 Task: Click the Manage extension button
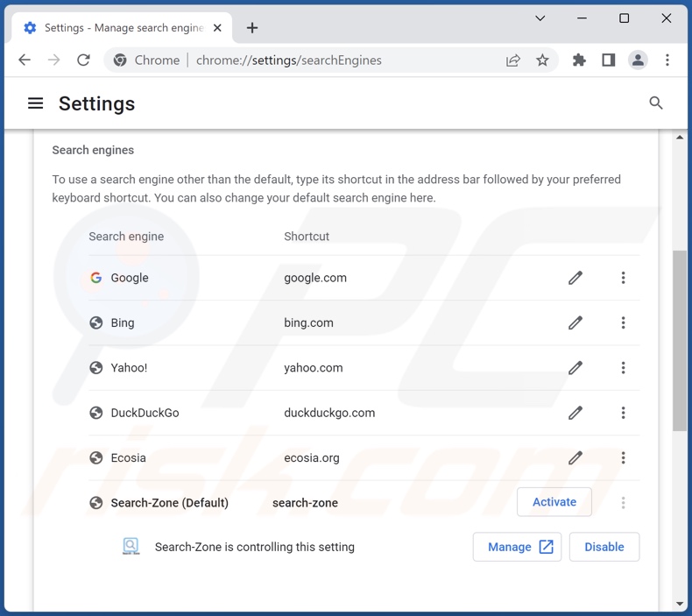pos(517,547)
